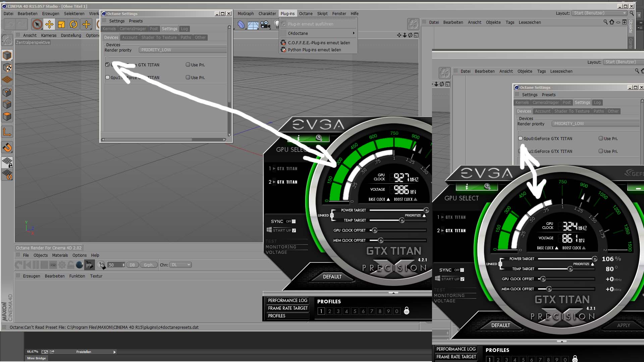Viewport: 644px width, 362px height.
Task: Enable Gpu1 Use Pri. checkbox in left dialog
Action: (x=188, y=77)
